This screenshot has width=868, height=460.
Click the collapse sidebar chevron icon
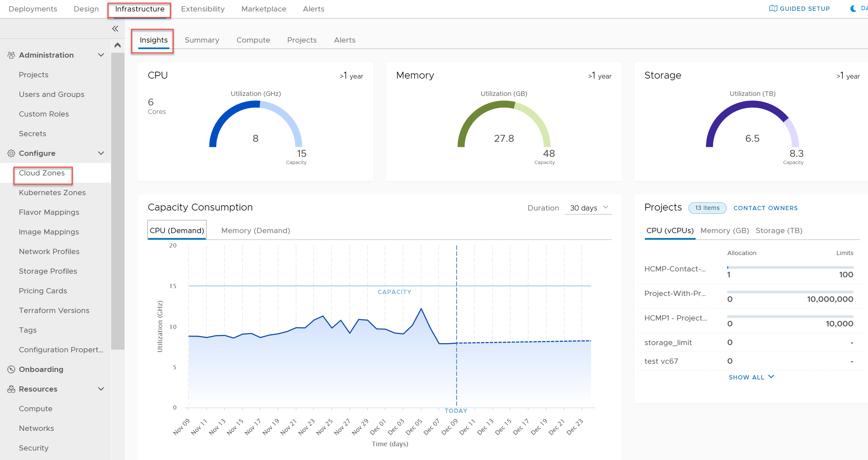pos(115,29)
